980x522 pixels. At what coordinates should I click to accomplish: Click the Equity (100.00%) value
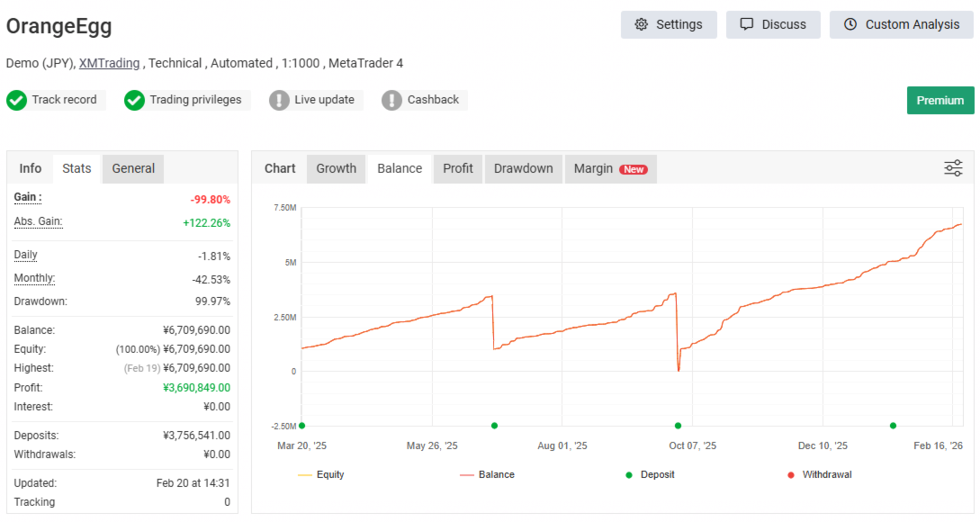(x=173, y=349)
